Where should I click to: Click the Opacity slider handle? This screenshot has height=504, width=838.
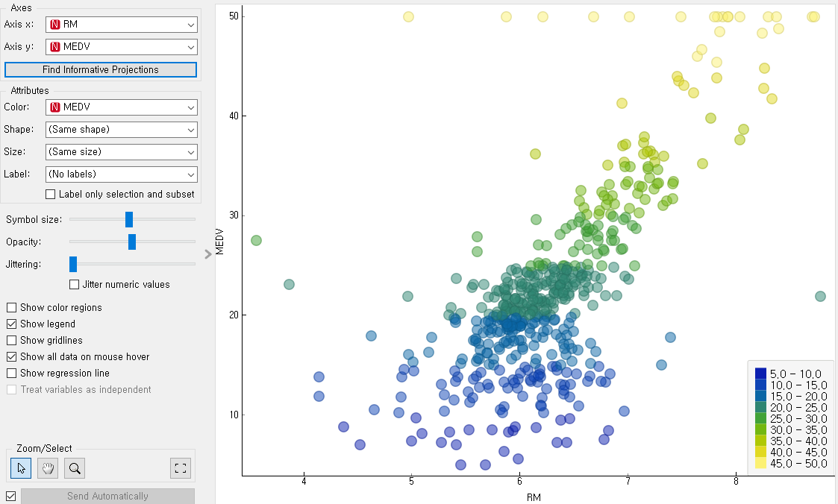tap(132, 242)
